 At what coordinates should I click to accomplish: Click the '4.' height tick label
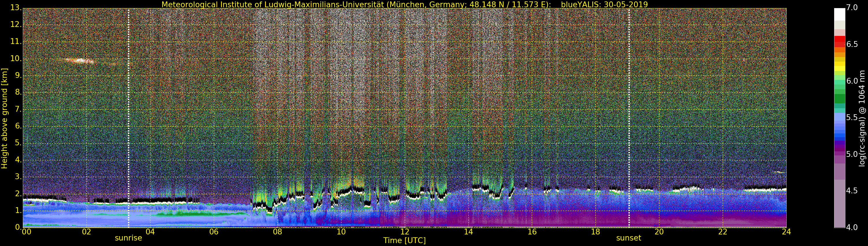click(x=18, y=160)
